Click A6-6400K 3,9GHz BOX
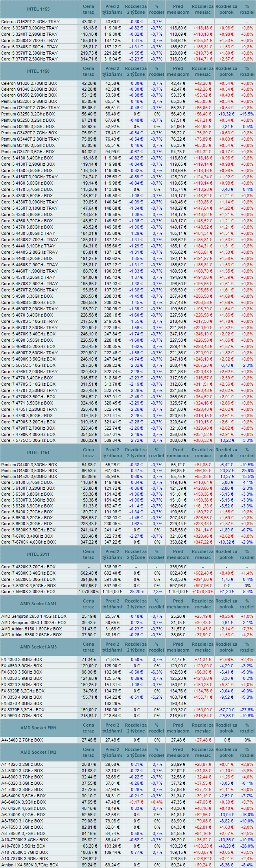Image resolution: width=256 pixels, height=868 pixels. pos(23,802)
